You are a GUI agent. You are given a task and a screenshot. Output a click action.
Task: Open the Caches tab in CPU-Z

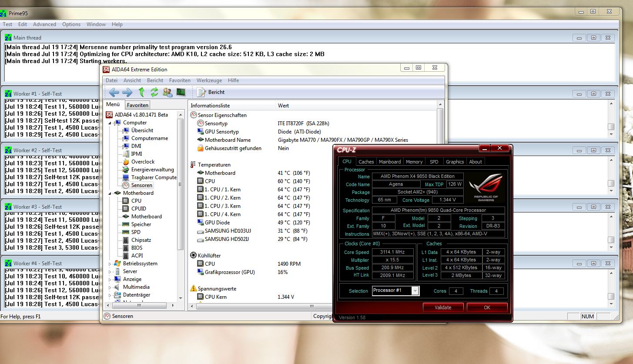click(366, 162)
